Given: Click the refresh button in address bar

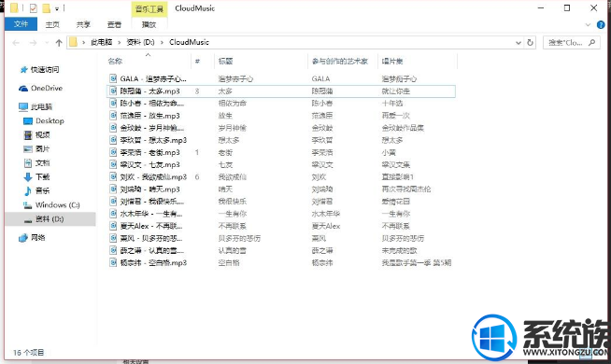Looking at the screenshot, I should (530, 42).
